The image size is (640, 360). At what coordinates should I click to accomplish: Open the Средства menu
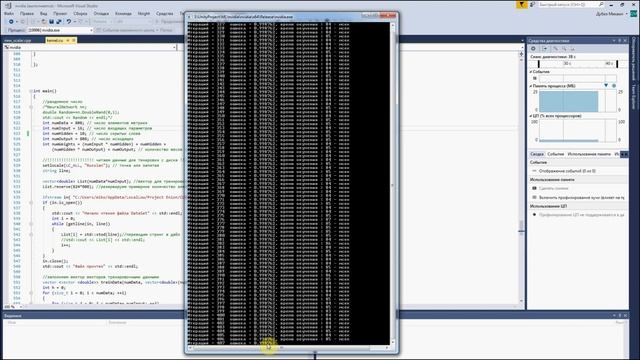pos(164,13)
